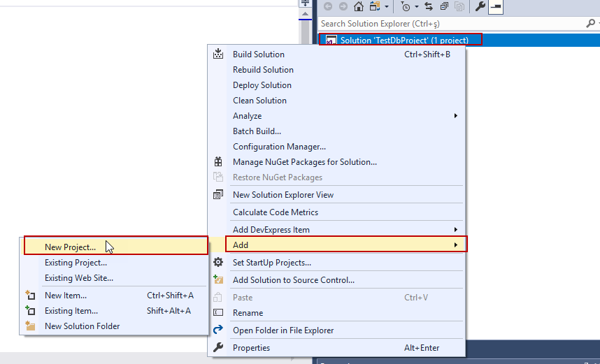Choose Existing Web Site in Add submenu
The width and height of the screenshot is (600, 364).
click(114, 277)
